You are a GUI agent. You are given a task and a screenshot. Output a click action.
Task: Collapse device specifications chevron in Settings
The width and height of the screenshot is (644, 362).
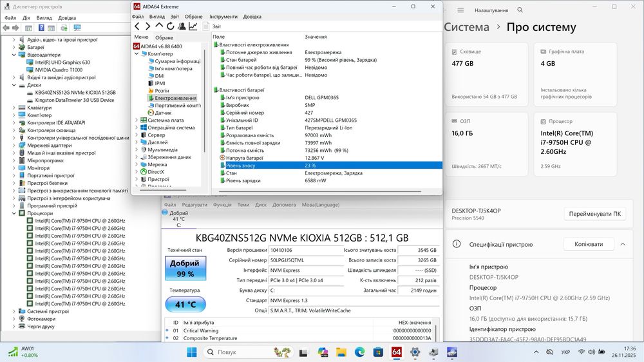click(623, 244)
